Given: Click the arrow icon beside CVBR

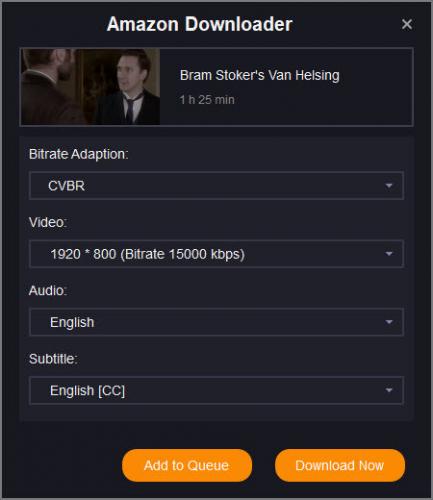Looking at the screenshot, I should [x=389, y=185].
